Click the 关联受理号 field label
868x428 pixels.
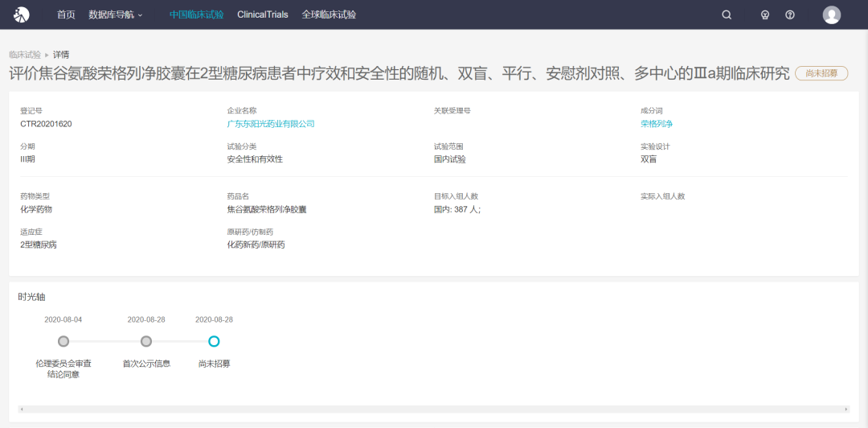pos(452,111)
